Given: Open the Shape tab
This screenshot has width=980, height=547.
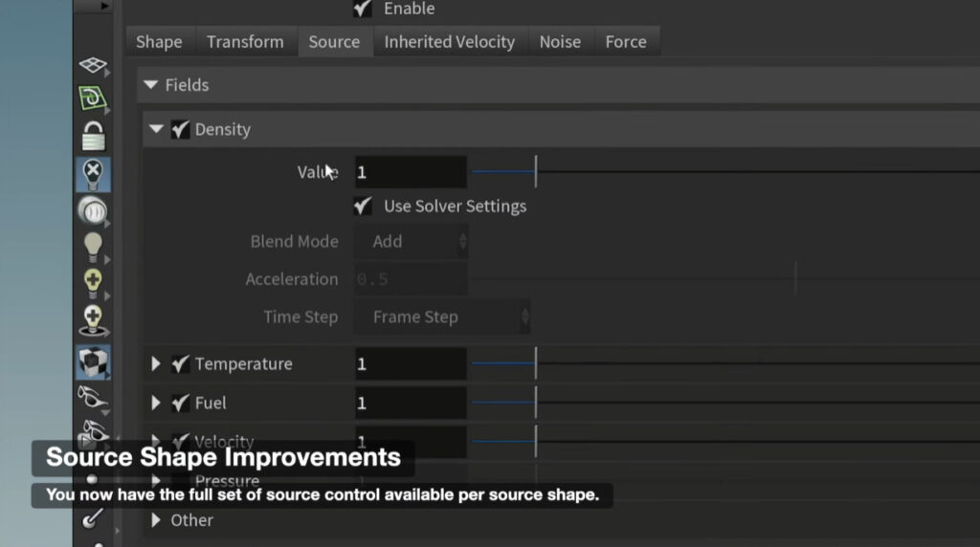Looking at the screenshot, I should point(159,42).
